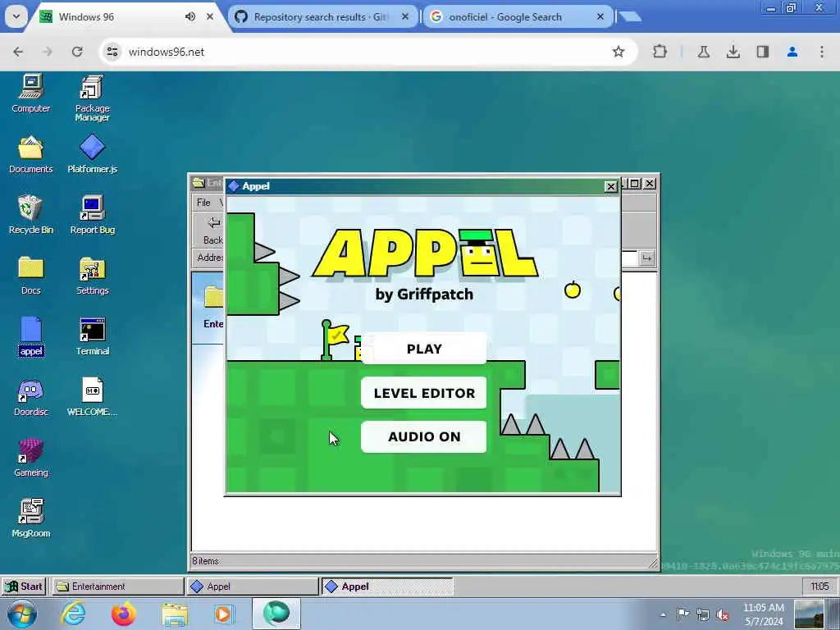Viewport: 840px width, 630px height.
Task: Mute the Windows 96 tab audio icon
Action: tap(190, 16)
